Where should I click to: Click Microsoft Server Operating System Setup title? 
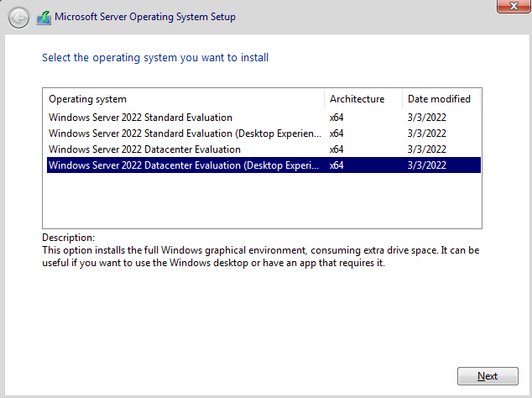(145, 17)
